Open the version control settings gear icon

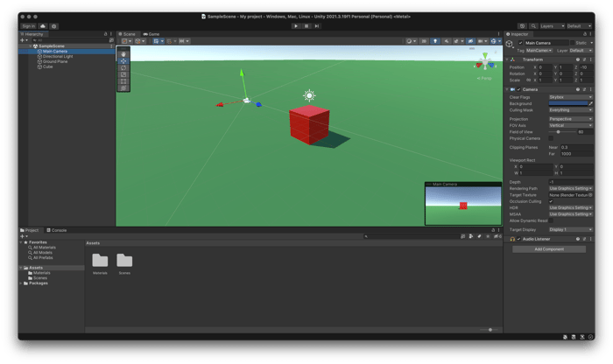click(54, 26)
